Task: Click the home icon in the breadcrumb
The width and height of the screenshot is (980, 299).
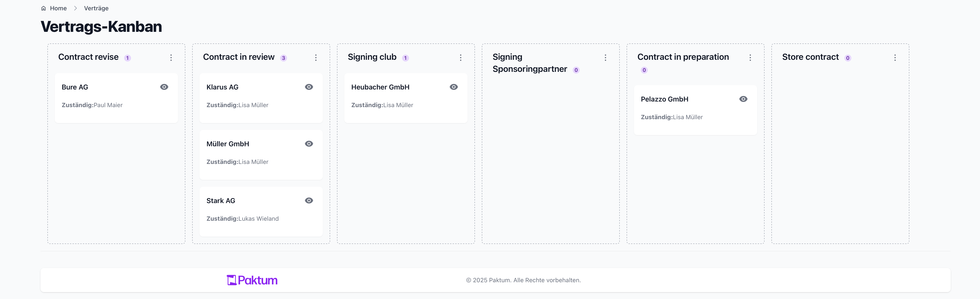Action: pyautogui.click(x=43, y=8)
